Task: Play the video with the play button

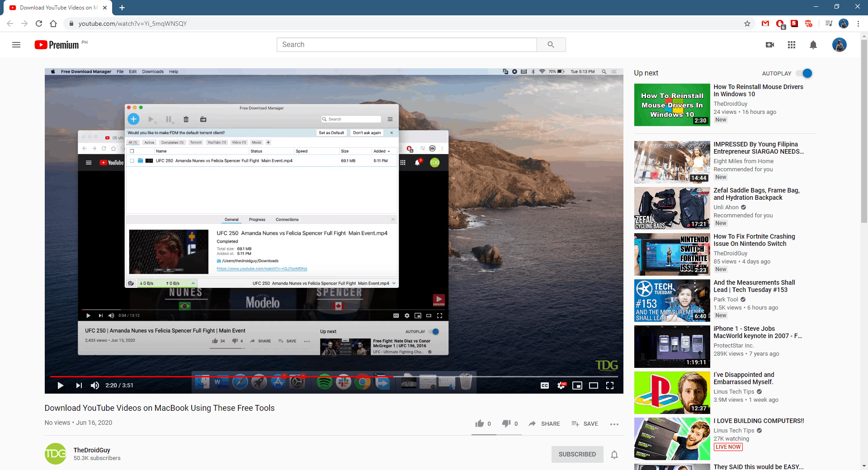Action: pos(61,385)
